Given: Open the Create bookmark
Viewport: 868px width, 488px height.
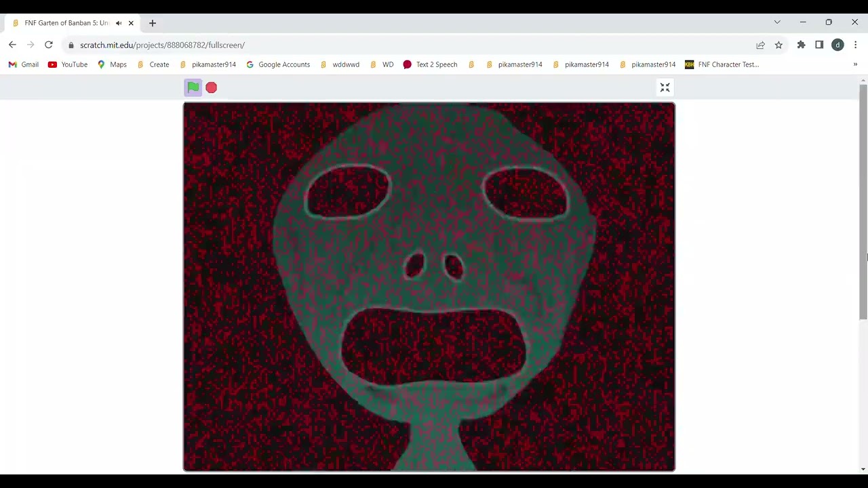Looking at the screenshot, I should tap(153, 64).
